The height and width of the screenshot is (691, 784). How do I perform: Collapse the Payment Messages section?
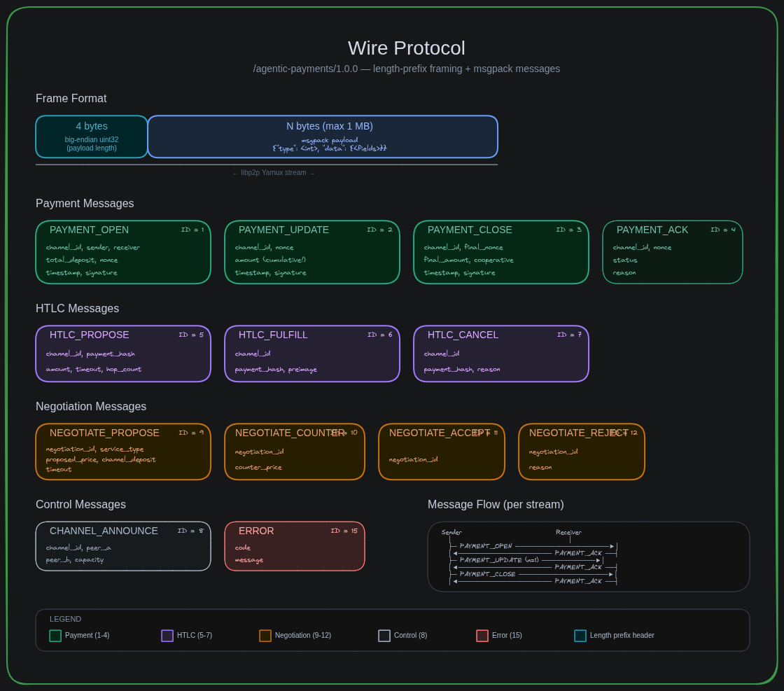point(85,203)
